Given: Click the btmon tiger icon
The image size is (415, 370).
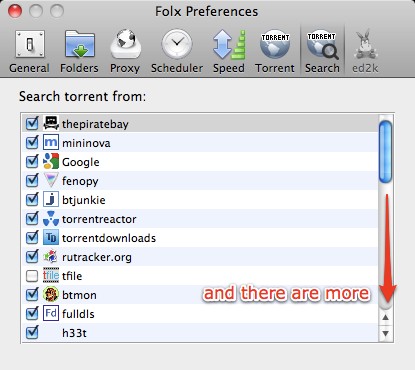Looking at the screenshot, I should [x=51, y=295].
